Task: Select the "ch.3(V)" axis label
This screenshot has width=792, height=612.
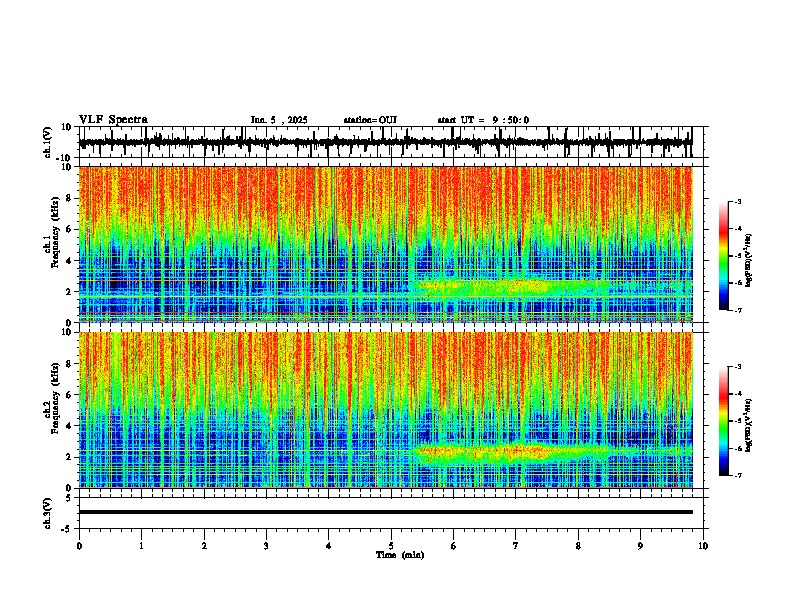Action: tap(49, 514)
